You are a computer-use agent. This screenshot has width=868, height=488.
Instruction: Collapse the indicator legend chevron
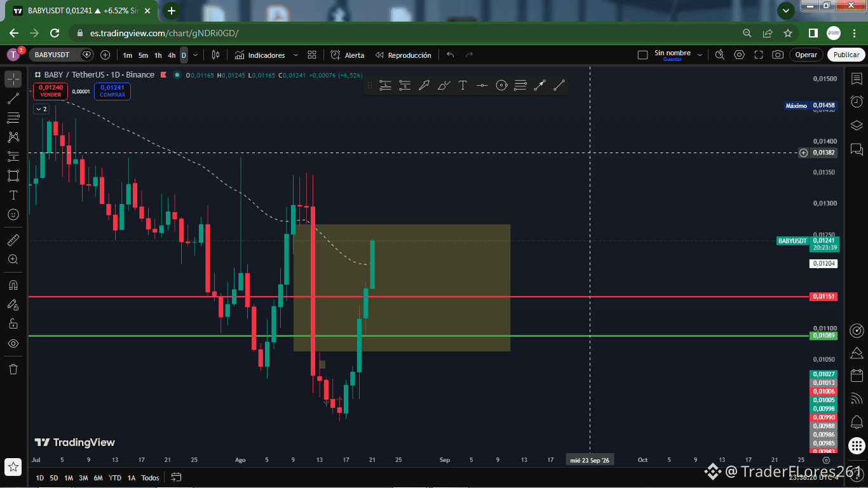(x=41, y=109)
